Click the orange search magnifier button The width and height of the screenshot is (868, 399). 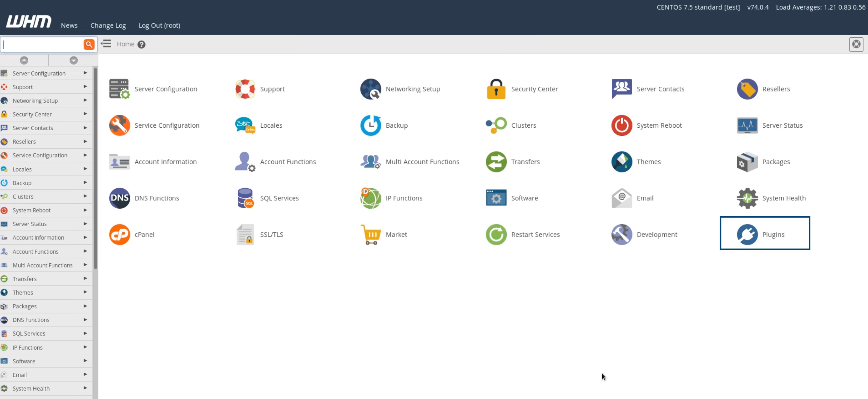(89, 44)
